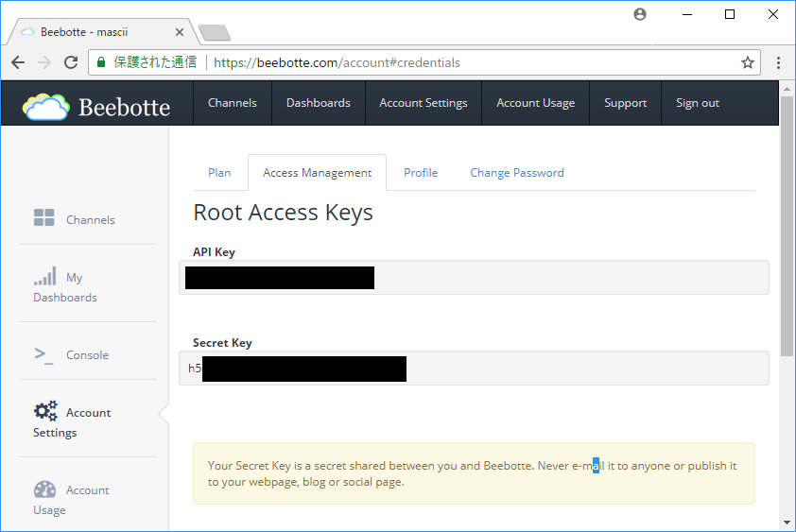Click the Account Usage gauge icon
This screenshot has width=796, height=532.
click(x=44, y=489)
